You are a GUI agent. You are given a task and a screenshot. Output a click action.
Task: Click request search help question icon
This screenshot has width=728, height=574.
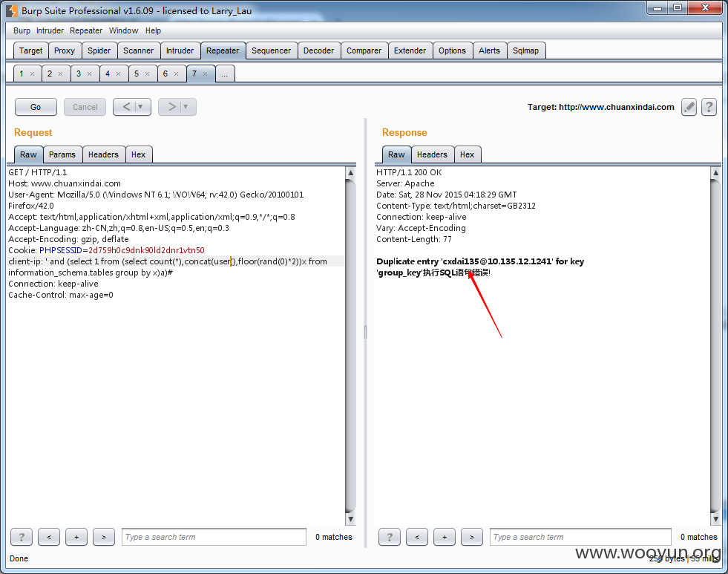tap(22, 538)
